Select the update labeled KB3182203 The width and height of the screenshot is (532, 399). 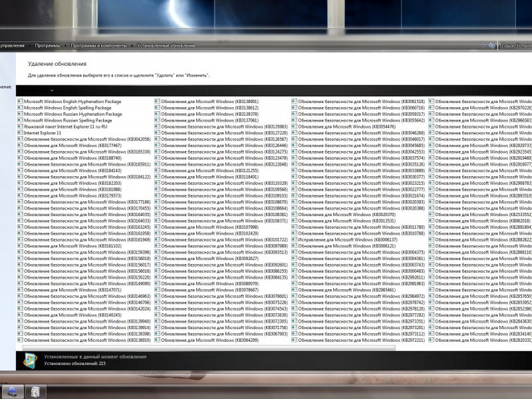70,183
